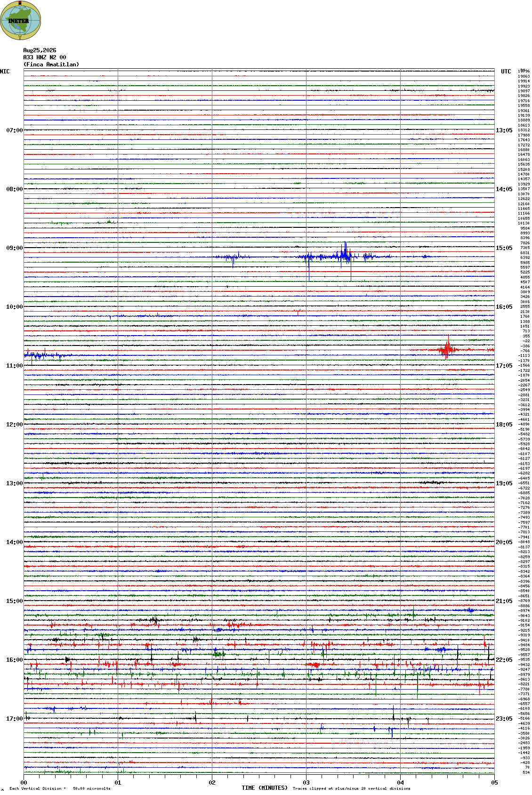Click the UTC time header
This screenshot has height=795, width=532.
click(506, 72)
